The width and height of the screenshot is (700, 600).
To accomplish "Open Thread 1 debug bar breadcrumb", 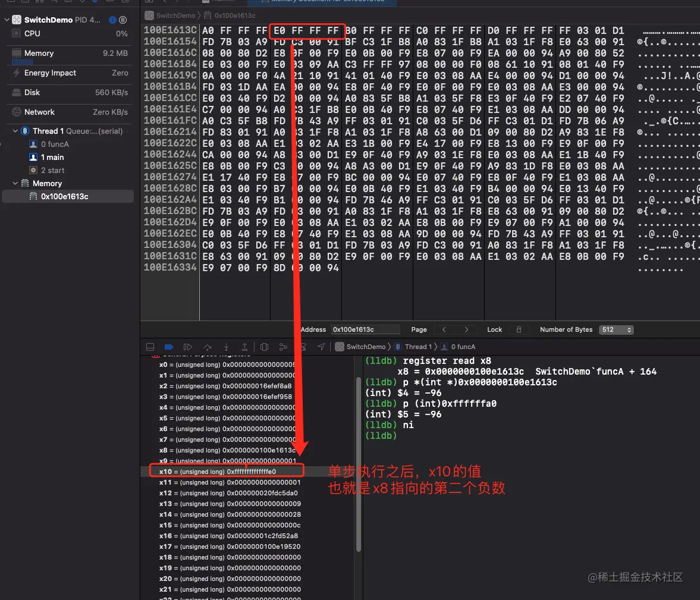I will [x=413, y=347].
